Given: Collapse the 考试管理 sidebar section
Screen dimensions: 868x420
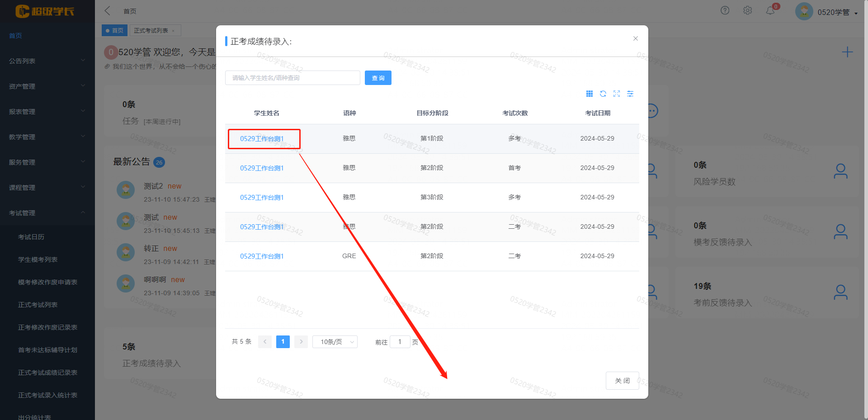Looking at the screenshot, I should coord(45,213).
